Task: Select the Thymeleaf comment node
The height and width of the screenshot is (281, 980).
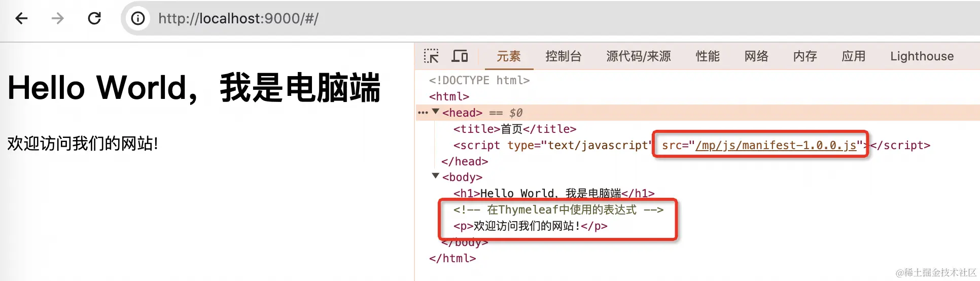Action: pyautogui.click(x=558, y=209)
